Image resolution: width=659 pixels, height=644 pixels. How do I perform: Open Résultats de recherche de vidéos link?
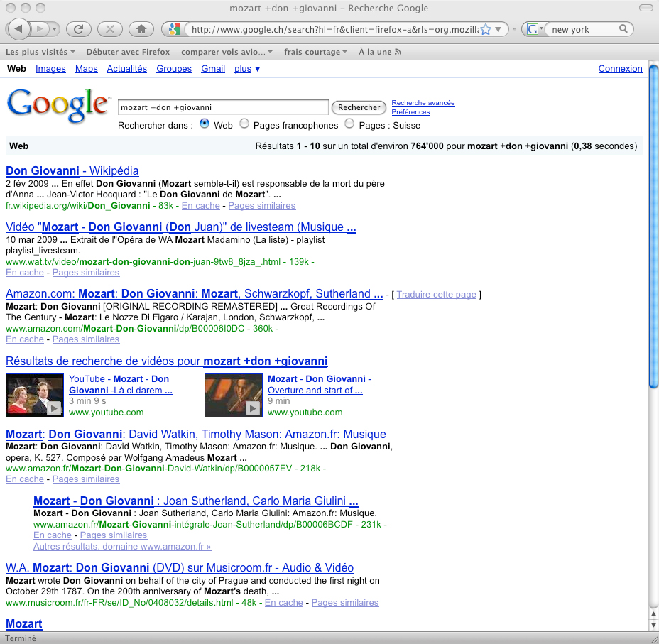166,361
